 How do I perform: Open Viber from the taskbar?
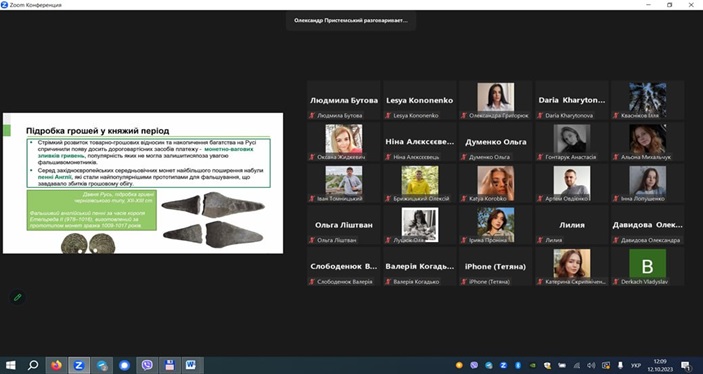click(x=147, y=365)
